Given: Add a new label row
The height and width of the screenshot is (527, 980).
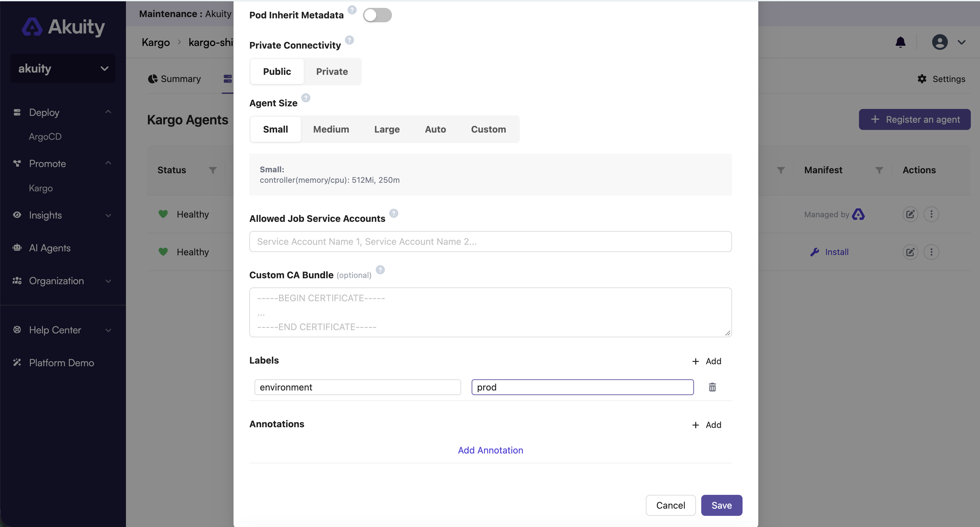Looking at the screenshot, I should 706,361.
